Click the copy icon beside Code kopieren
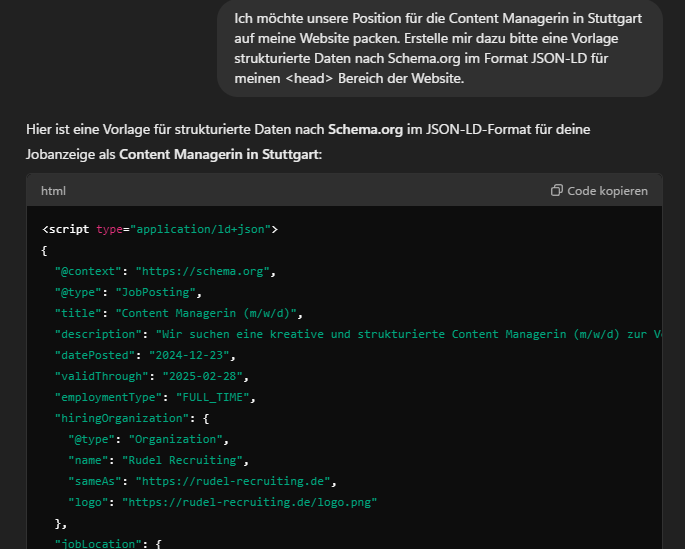 556,190
